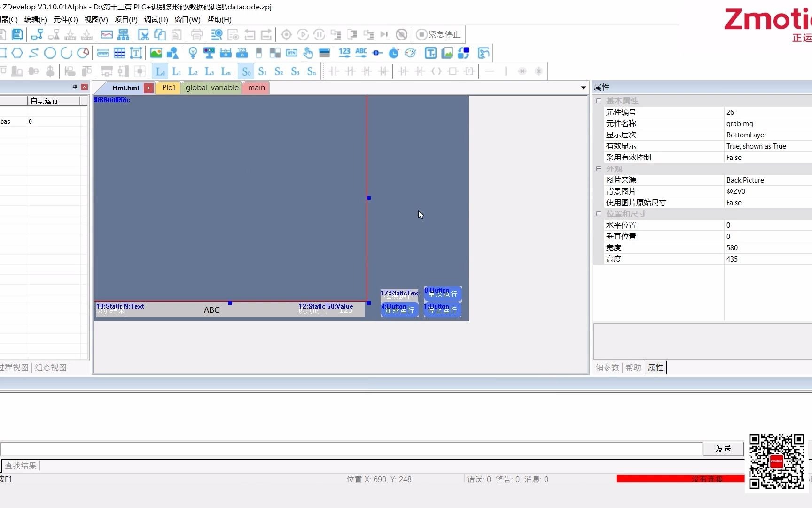Select the table grid element tool
Viewport: 812px width, 508px height.
click(x=119, y=53)
